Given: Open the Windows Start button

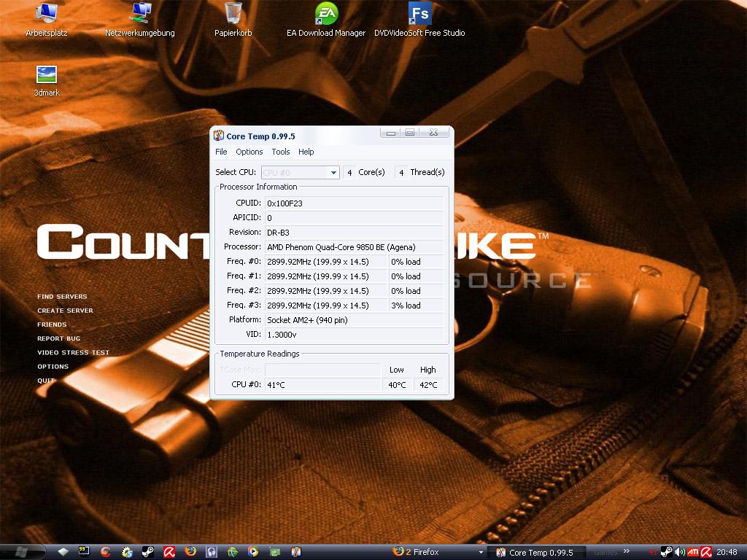Looking at the screenshot, I should click(21, 552).
